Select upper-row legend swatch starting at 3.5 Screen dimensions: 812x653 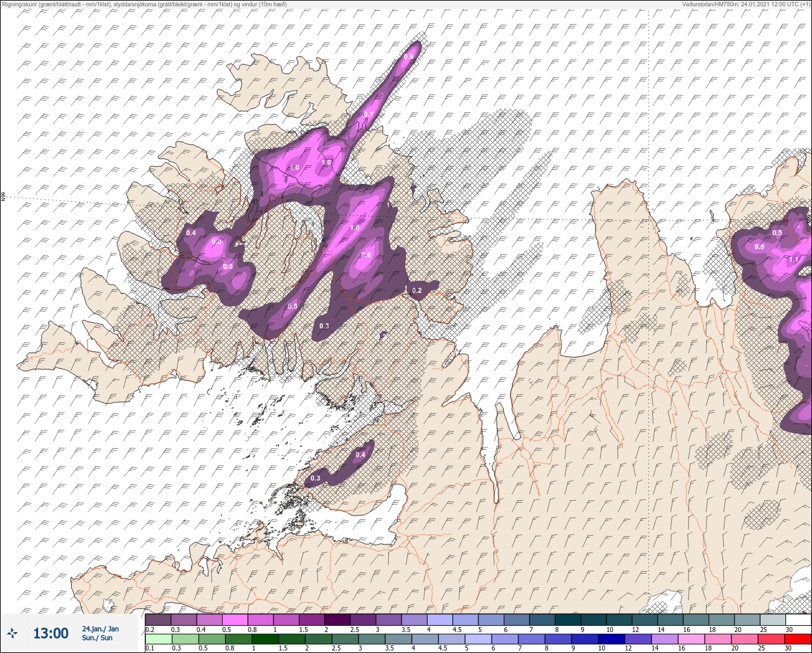click(414, 619)
